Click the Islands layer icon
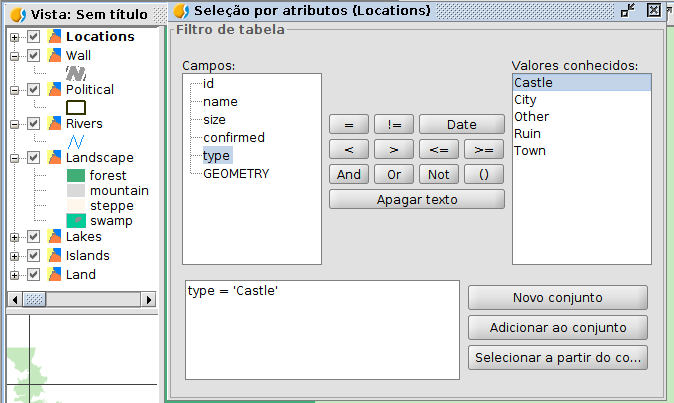The image size is (674, 403). click(54, 256)
